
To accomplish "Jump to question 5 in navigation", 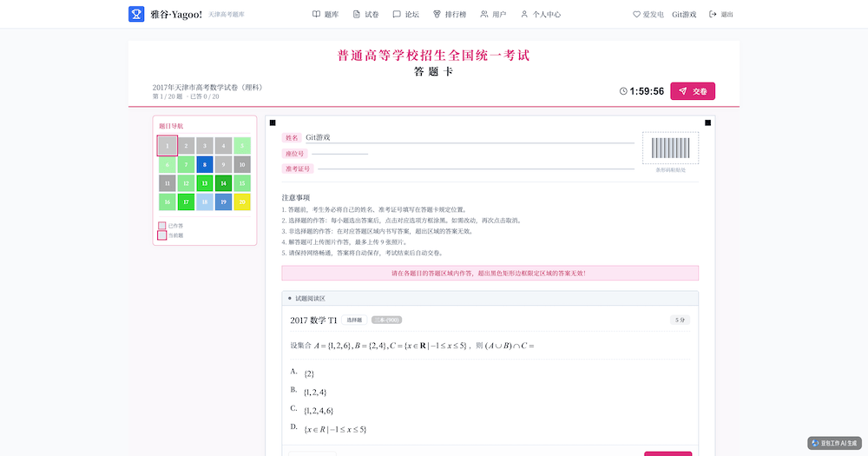I will click(242, 146).
